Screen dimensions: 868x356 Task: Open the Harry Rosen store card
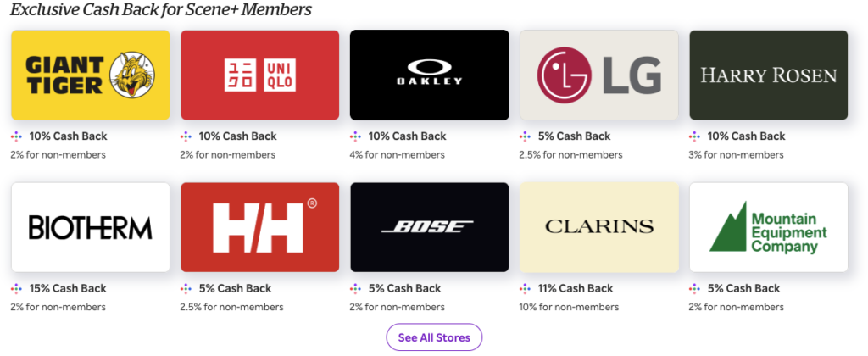coord(768,75)
